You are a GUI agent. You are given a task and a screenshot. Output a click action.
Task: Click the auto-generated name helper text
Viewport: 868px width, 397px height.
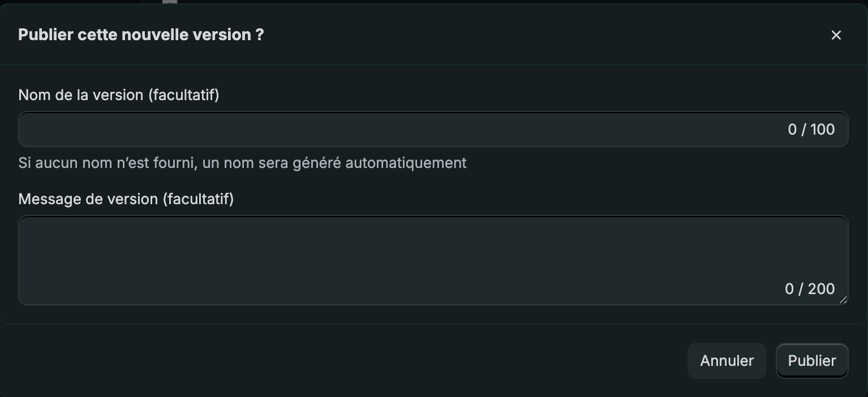tap(242, 163)
